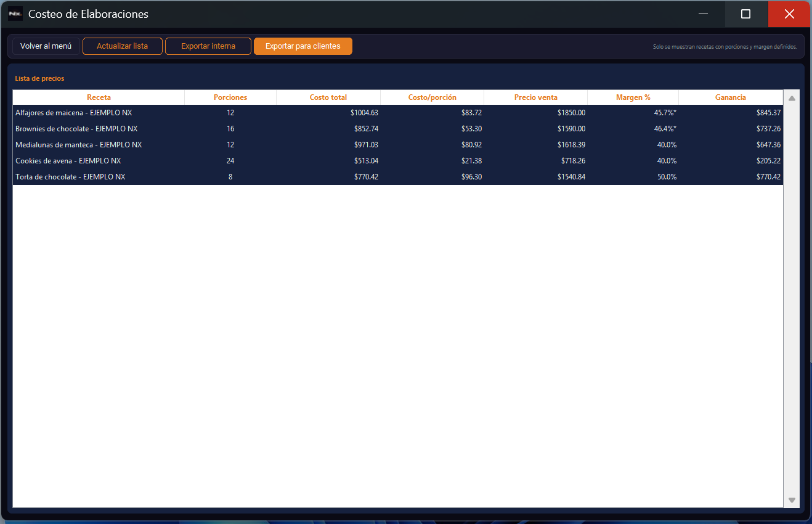The height and width of the screenshot is (524, 812).
Task: Click cost per portion $83.72
Action: (x=471, y=113)
